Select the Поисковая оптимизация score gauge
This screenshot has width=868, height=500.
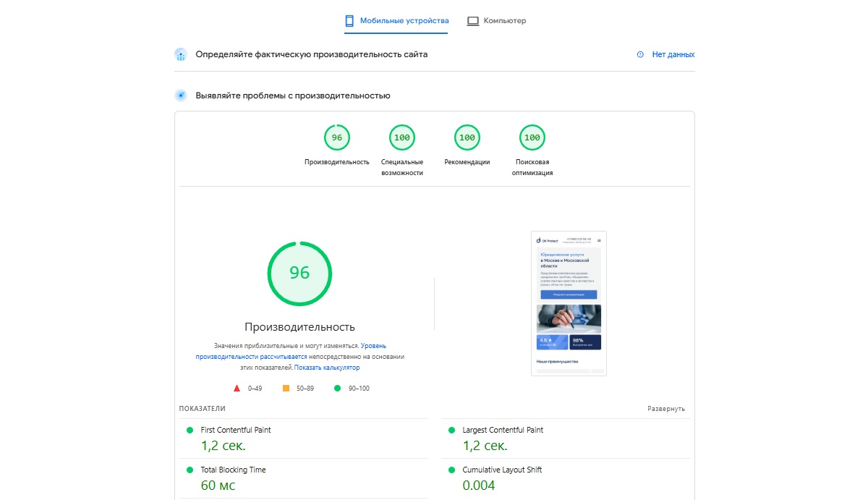[x=532, y=137]
